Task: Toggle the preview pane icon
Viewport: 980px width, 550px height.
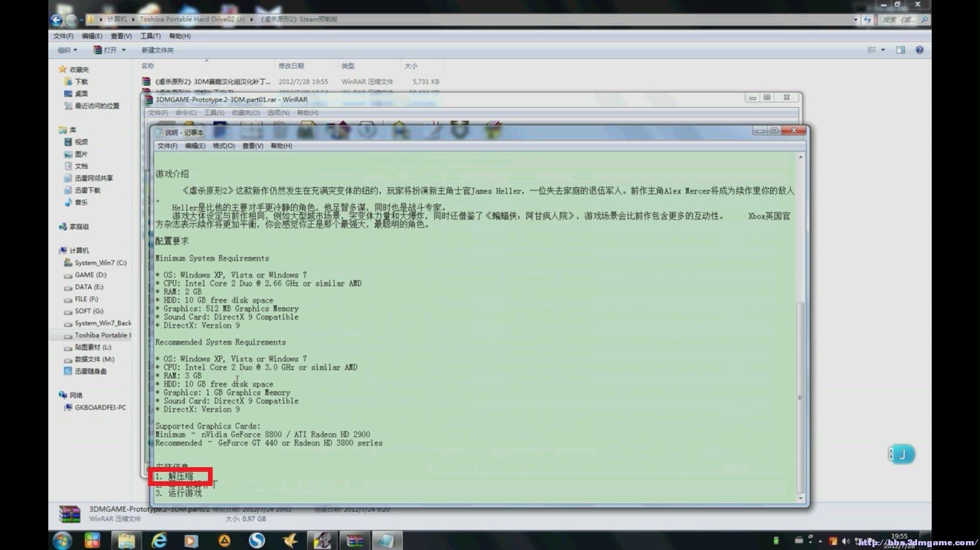Action: point(901,50)
